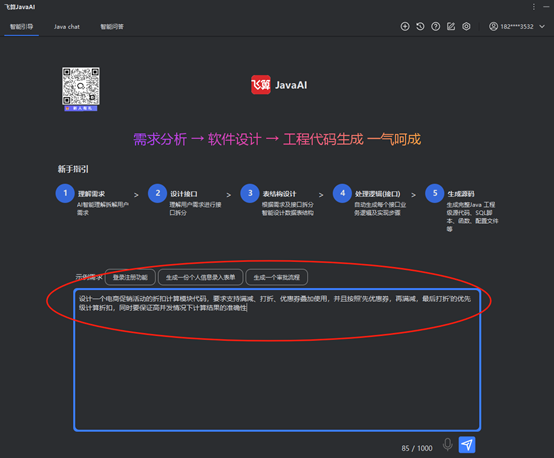Open the help question mark icon
The image size is (554, 458).
click(x=436, y=27)
